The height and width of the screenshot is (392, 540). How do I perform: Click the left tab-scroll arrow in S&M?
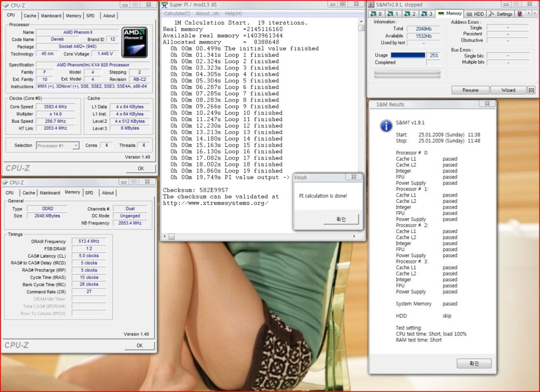[x=528, y=13]
